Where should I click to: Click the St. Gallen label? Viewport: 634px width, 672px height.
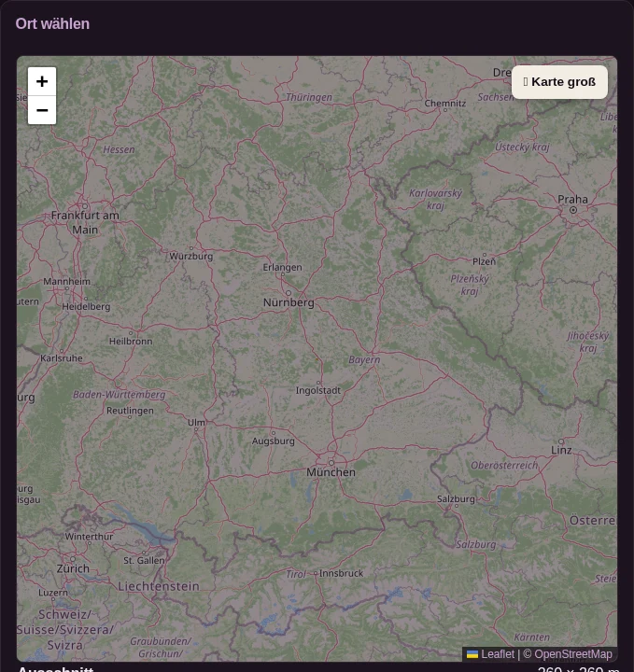144,561
